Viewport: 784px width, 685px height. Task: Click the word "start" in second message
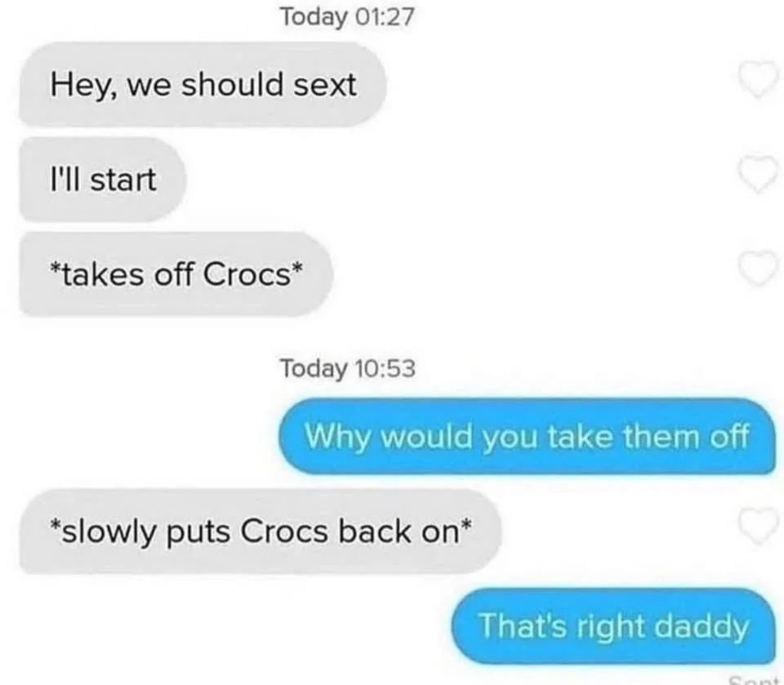tap(123, 180)
